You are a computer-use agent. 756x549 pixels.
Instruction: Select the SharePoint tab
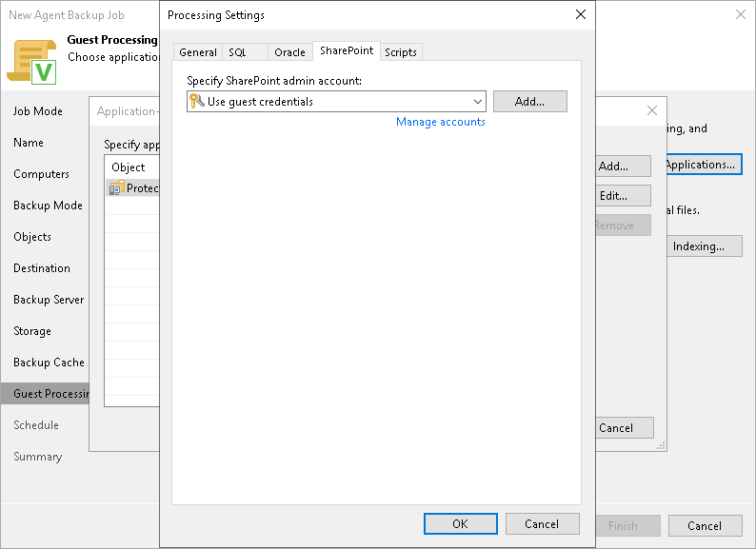point(347,50)
